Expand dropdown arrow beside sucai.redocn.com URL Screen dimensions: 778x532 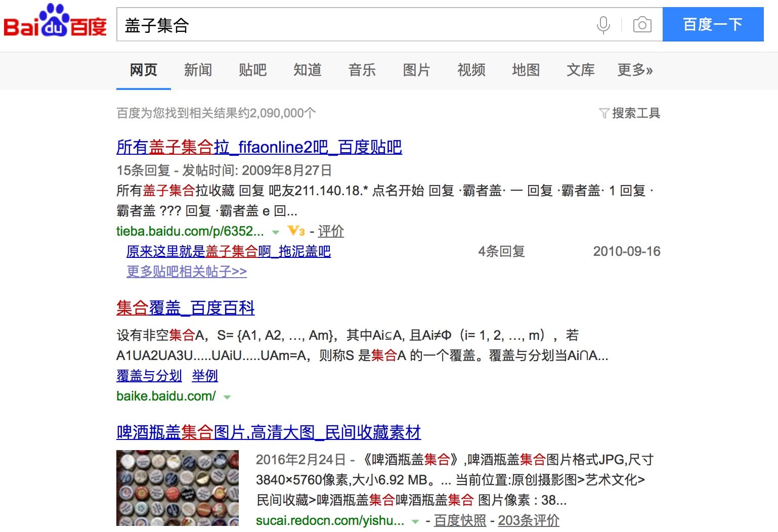pos(415,521)
